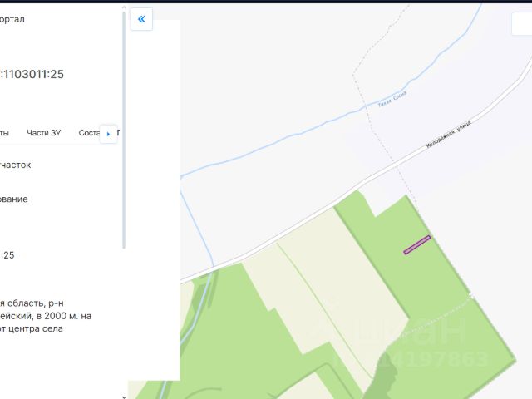Screen dimensions: 532x399
Task: Click the small down arrow below panel
Action: coord(124,397)
